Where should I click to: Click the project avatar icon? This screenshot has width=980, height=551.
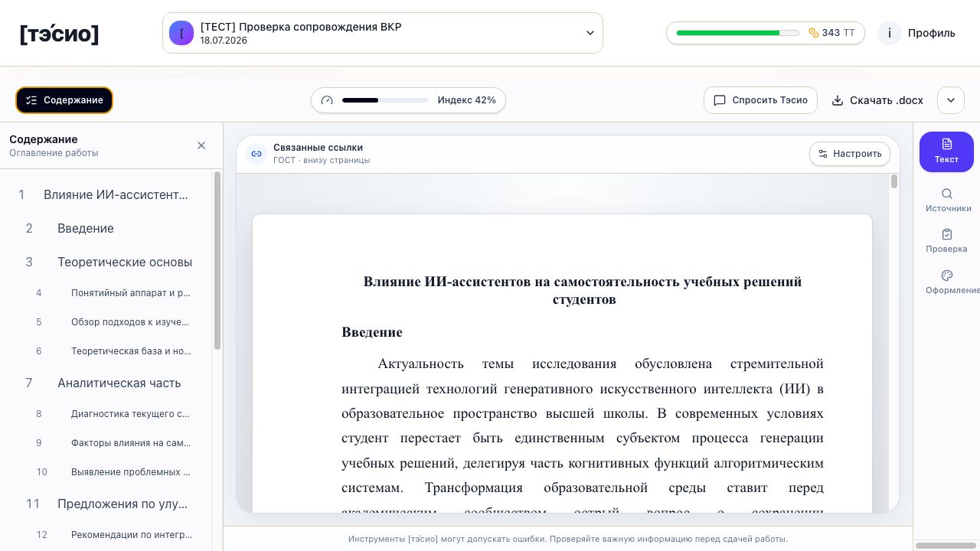coord(181,33)
